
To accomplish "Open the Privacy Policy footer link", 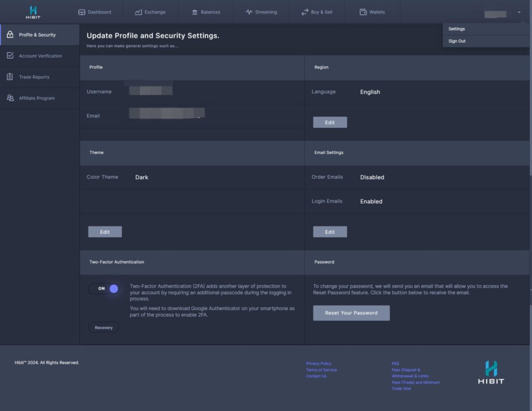I will 318,364.
